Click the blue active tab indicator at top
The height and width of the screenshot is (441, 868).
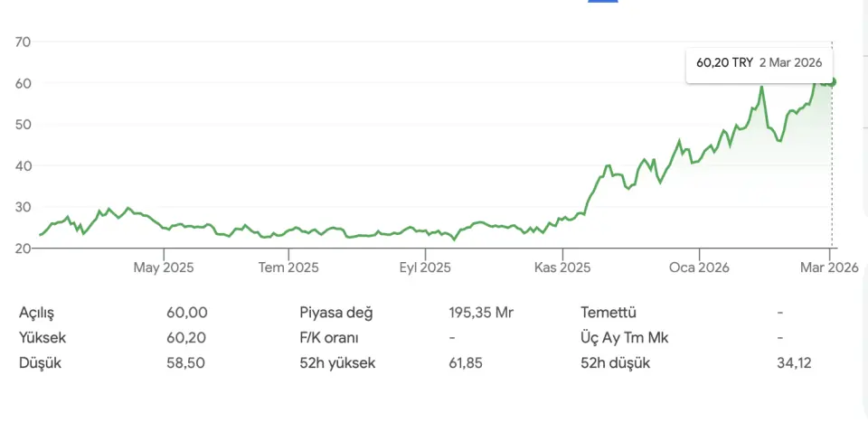[602, 2]
